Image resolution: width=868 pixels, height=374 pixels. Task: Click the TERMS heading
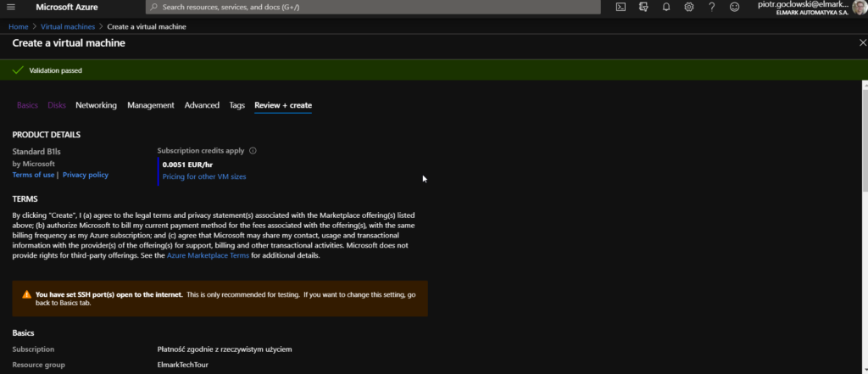tap(25, 199)
